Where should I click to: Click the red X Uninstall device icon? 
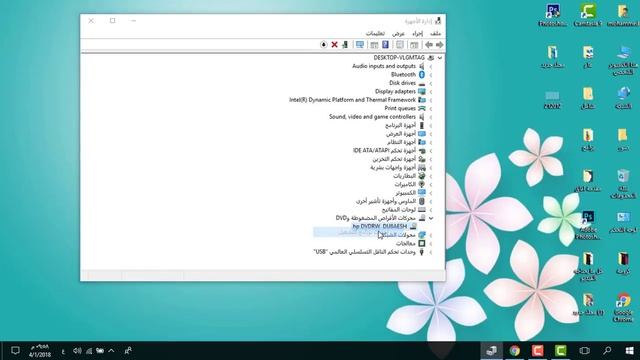(334, 44)
